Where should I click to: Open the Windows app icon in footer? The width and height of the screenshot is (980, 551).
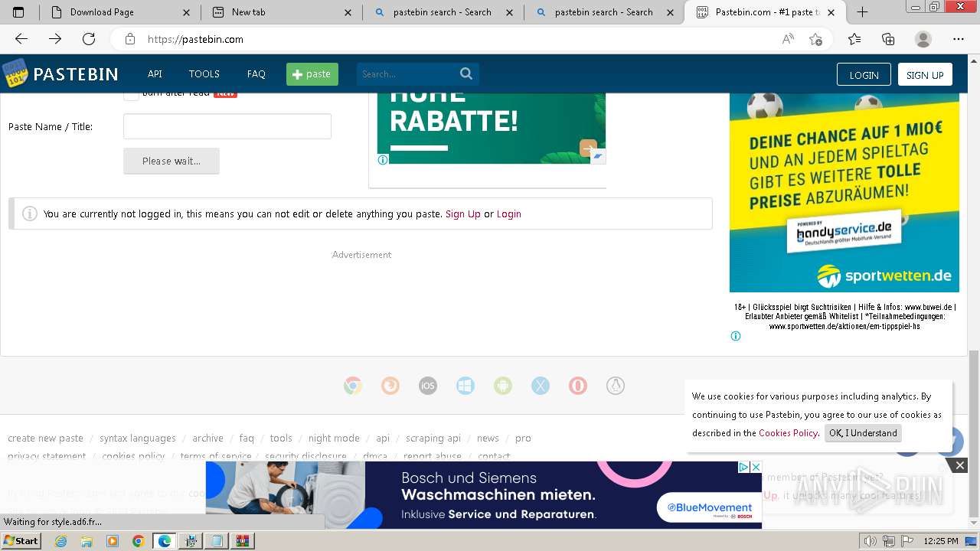[x=465, y=386]
